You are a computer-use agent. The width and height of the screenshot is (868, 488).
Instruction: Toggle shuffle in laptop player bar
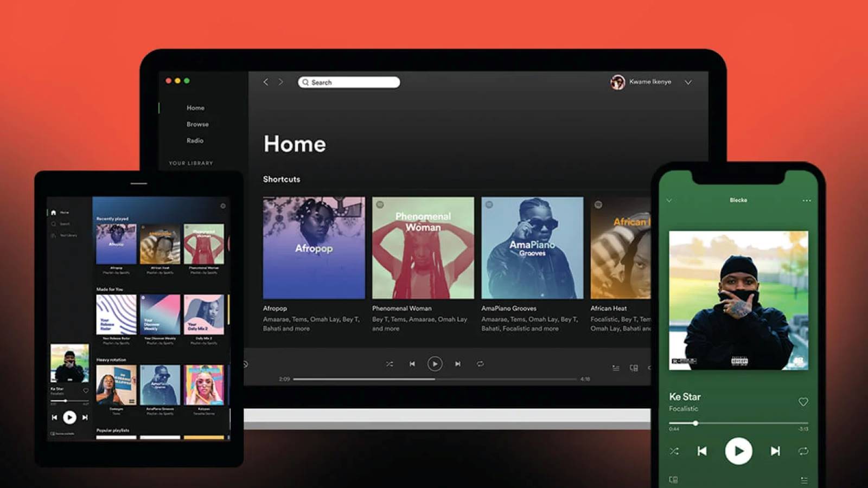[390, 364]
